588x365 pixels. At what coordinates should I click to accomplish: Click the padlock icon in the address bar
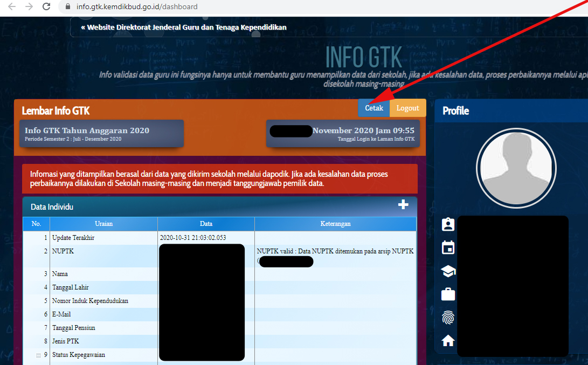point(67,7)
